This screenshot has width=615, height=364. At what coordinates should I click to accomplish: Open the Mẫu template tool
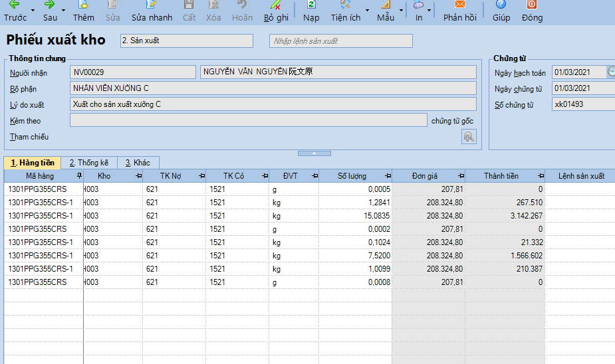pos(386,11)
